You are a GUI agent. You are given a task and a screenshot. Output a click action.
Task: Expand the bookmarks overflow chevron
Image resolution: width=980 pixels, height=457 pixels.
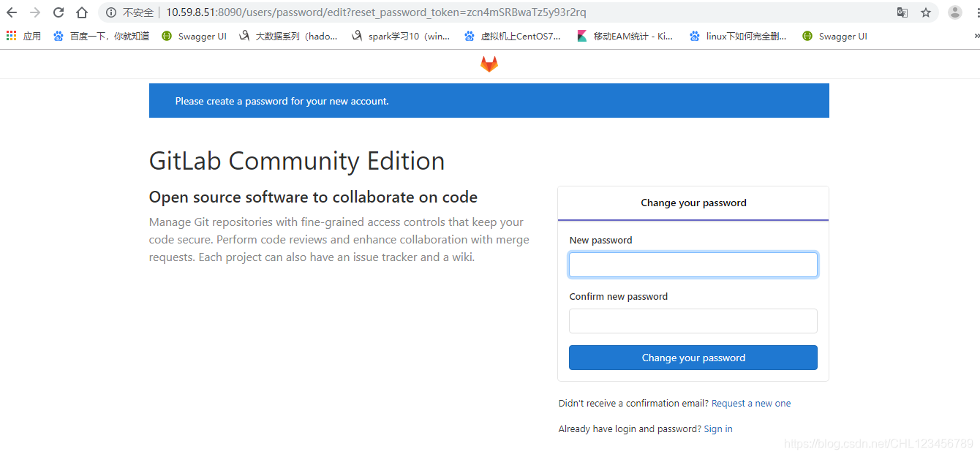point(976,36)
